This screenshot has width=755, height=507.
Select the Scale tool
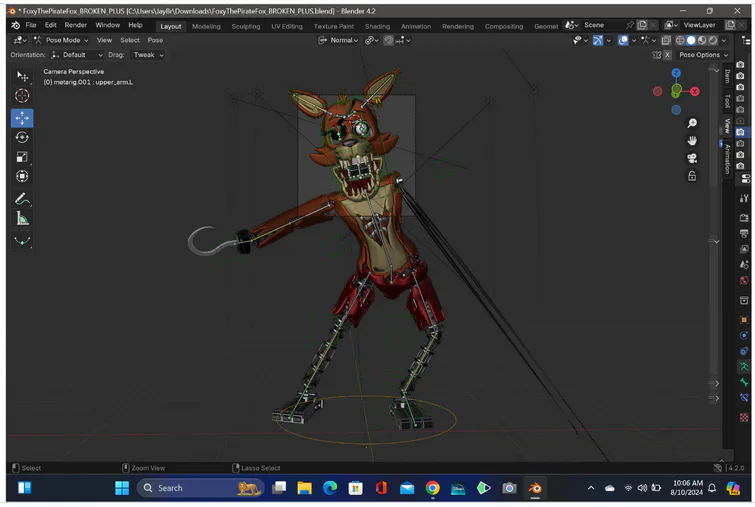[x=22, y=157]
